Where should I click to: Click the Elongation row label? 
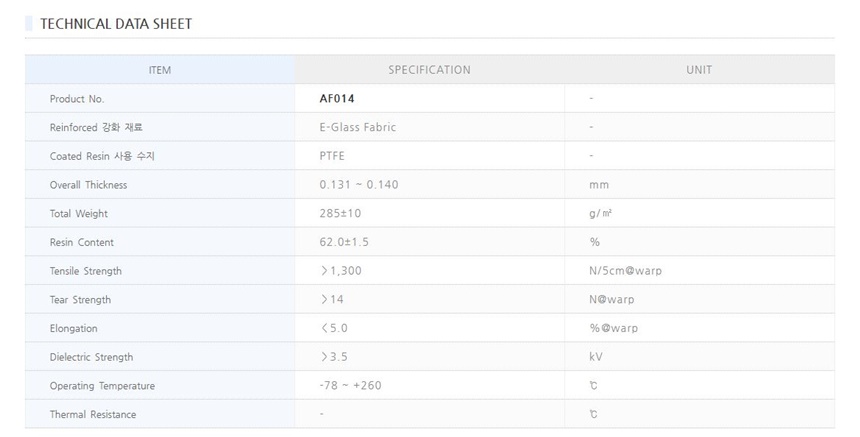point(74,328)
